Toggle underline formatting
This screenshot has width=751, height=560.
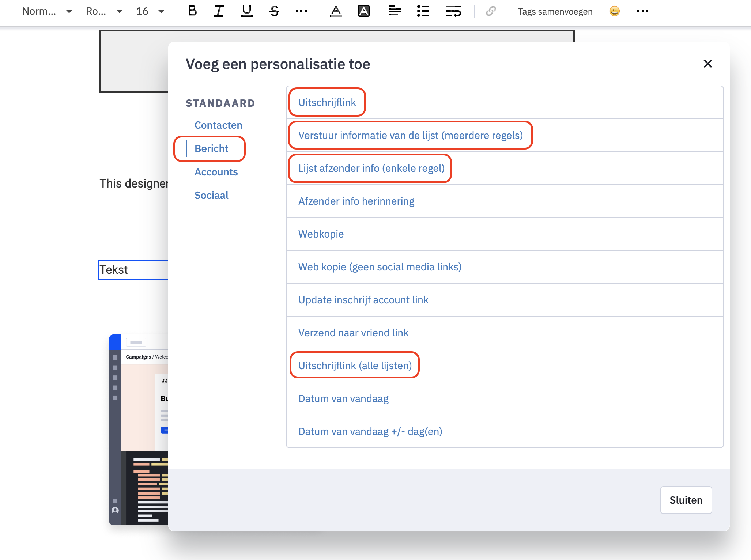pyautogui.click(x=247, y=11)
